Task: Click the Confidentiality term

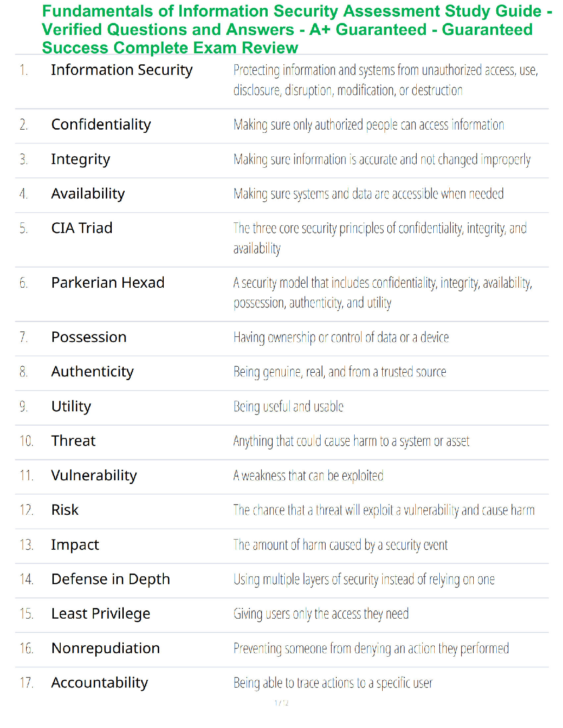Action: pyautogui.click(x=101, y=125)
